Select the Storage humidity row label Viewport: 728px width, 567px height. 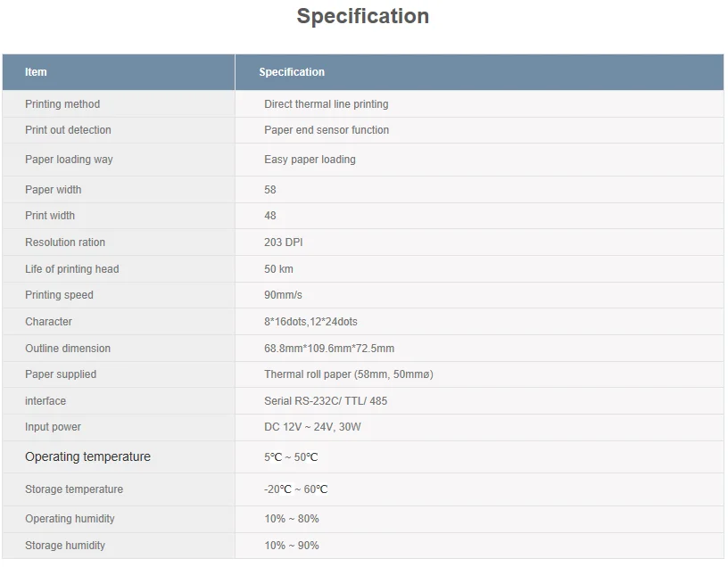tap(65, 546)
